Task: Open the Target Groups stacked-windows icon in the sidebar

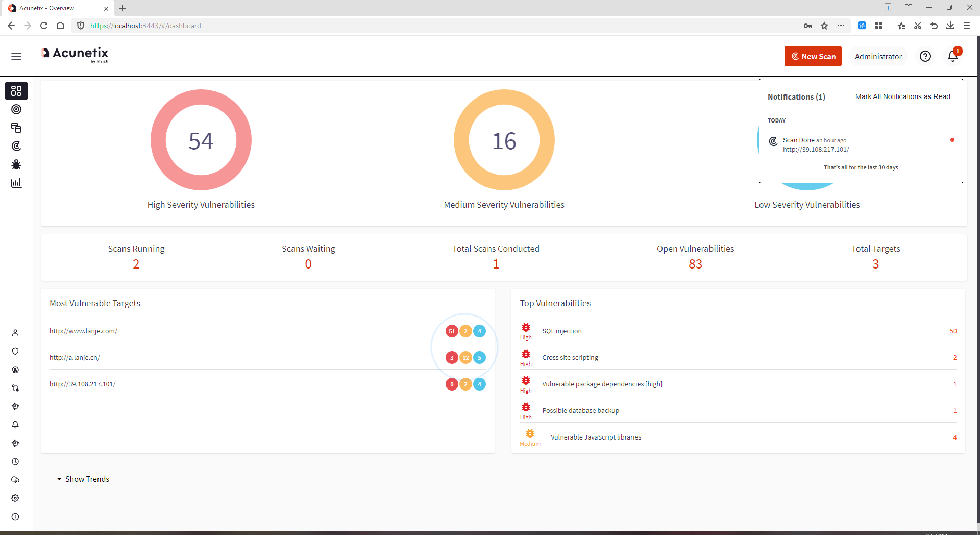Action: (16, 128)
